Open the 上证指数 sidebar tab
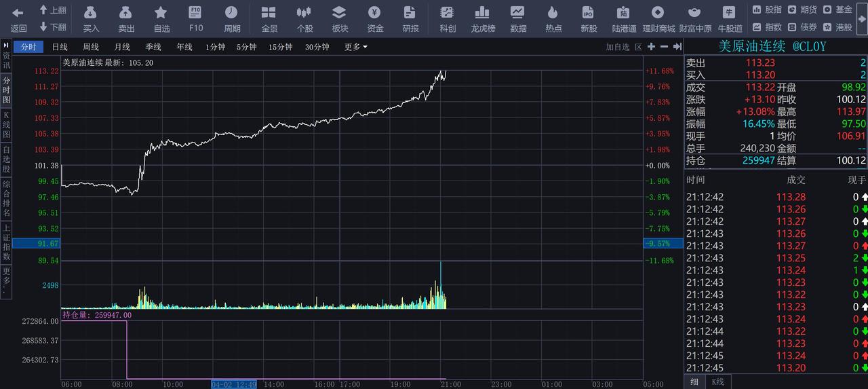Image resolution: width=868 pixels, height=389 pixels. [x=6, y=242]
